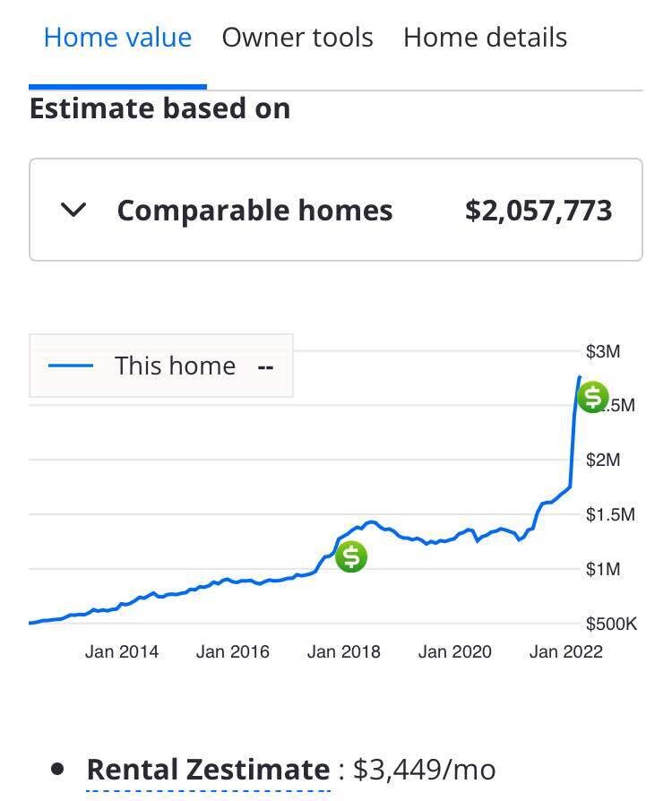Open the Rental Zestimate definition link
The height and width of the screenshot is (801, 672).
coord(206,769)
